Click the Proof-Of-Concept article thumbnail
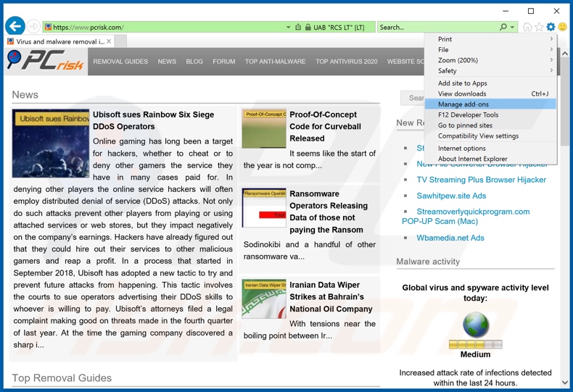The width and height of the screenshot is (573, 392). point(264,128)
